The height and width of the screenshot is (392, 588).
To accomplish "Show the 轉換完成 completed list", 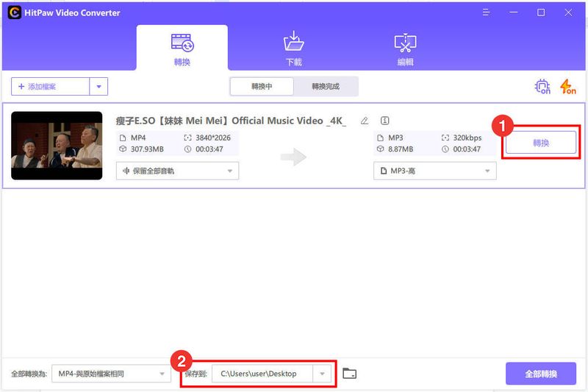I will 326,87.
